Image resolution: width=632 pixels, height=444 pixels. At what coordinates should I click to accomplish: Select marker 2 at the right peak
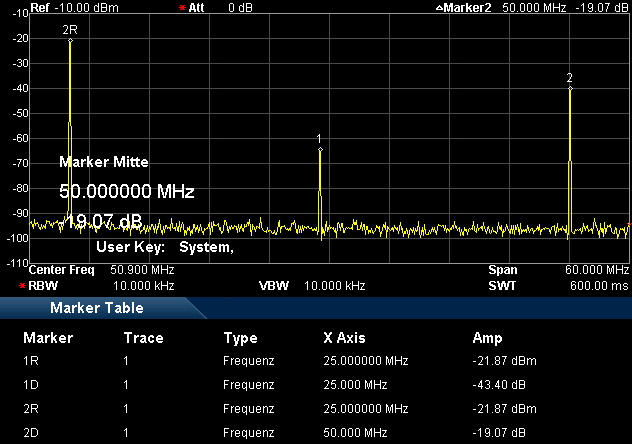[x=570, y=88]
